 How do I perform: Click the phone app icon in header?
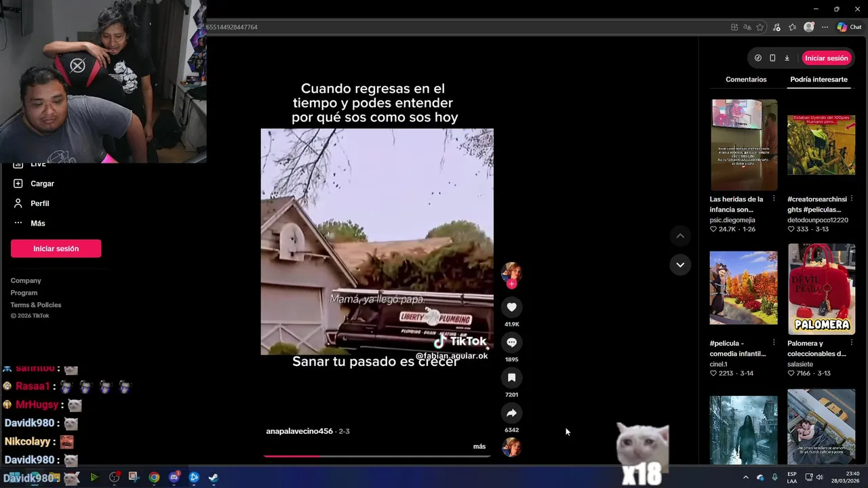772,58
